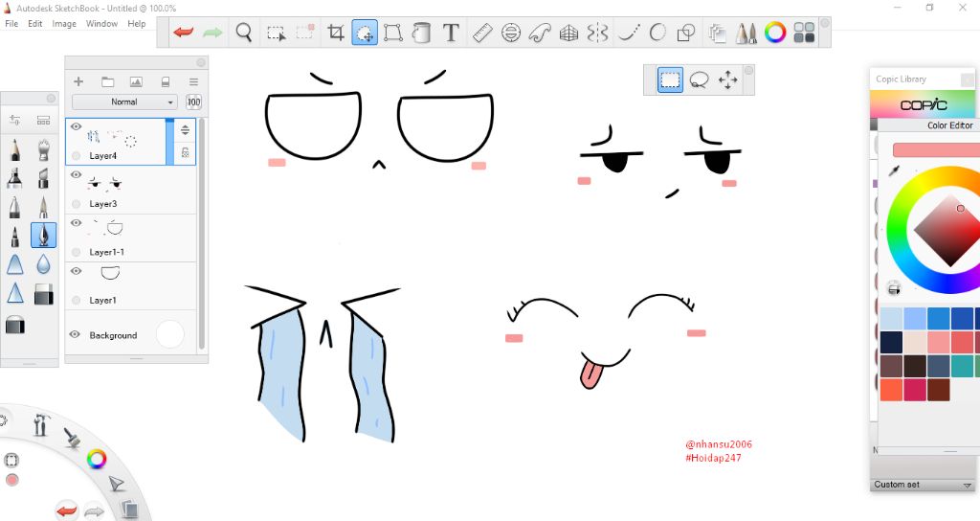Select the Layer1-1 row
The image size is (980, 521).
click(x=130, y=238)
